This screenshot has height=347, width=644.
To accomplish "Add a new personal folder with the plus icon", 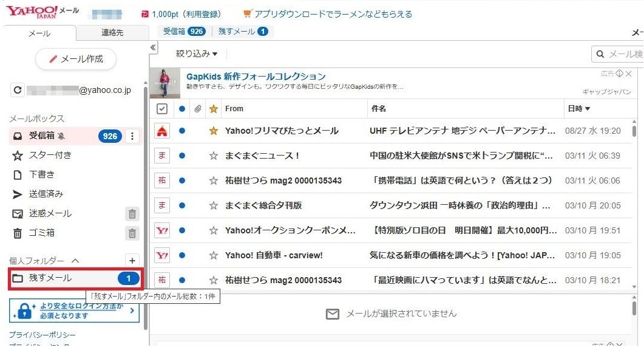I will [132, 260].
